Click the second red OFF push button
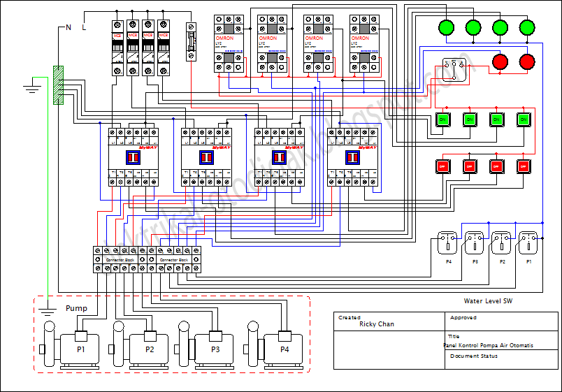 pos(470,166)
